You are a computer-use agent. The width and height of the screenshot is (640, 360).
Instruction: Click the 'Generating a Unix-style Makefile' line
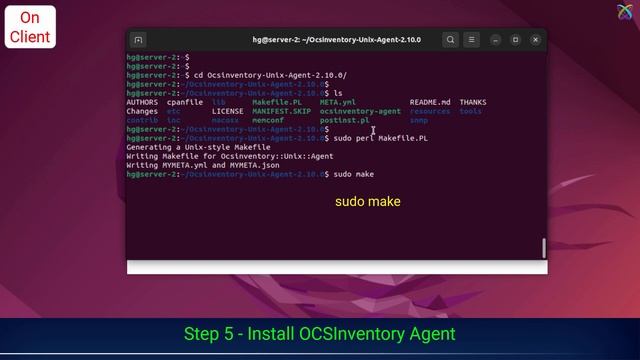click(198, 147)
